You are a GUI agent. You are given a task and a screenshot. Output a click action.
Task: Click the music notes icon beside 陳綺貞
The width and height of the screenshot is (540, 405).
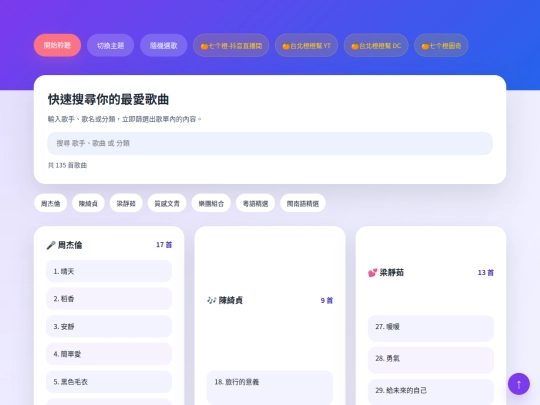coord(211,300)
